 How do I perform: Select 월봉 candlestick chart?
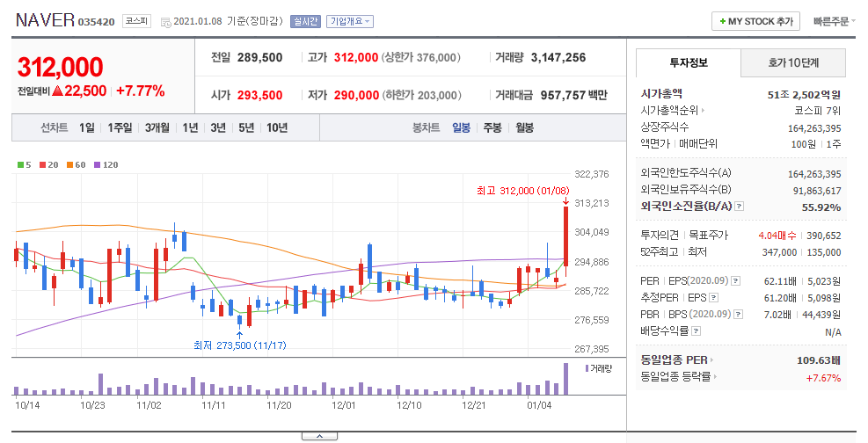525,127
